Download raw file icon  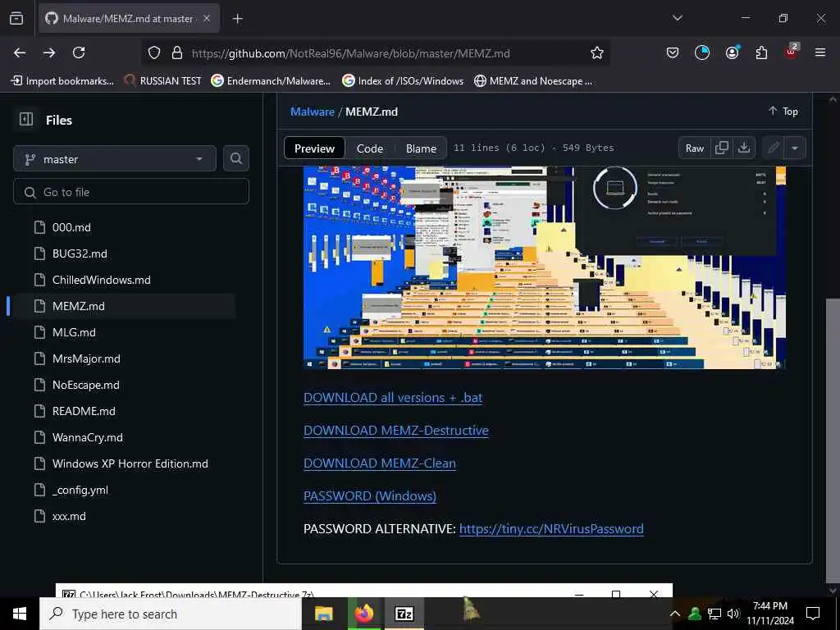[x=744, y=148]
